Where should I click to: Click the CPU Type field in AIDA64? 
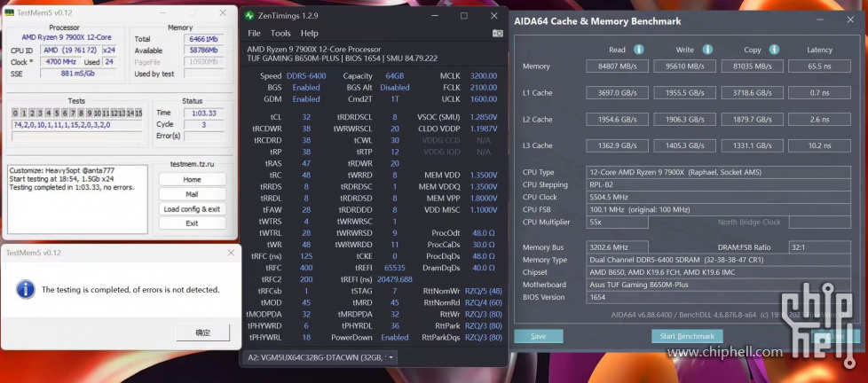coord(719,172)
